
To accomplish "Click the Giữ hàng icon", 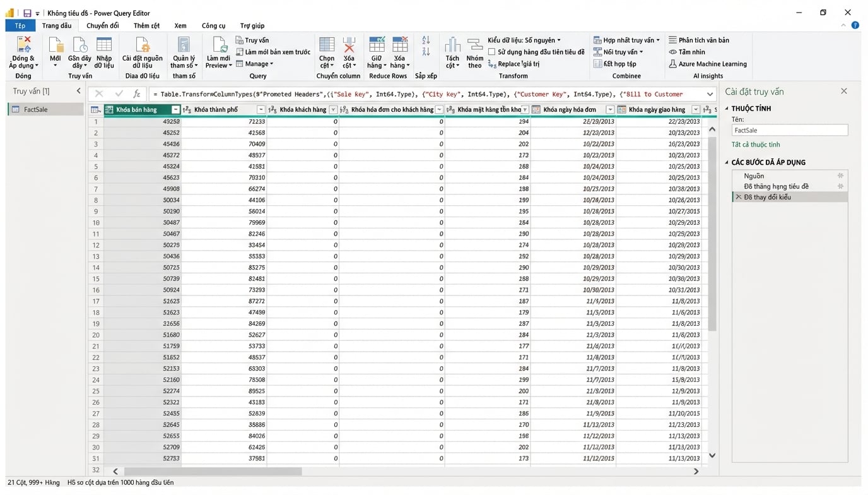I will [x=377, y=45].
